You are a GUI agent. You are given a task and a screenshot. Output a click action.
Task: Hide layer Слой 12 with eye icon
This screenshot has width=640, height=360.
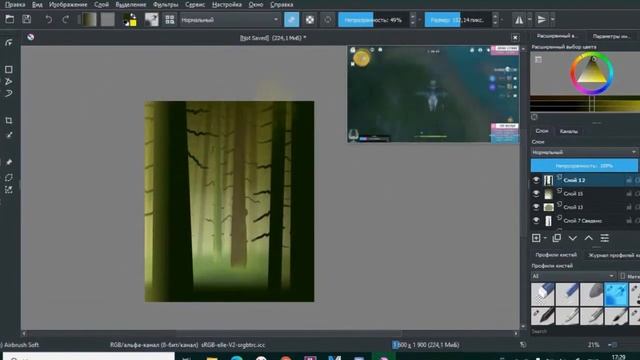[x=536, y=180]
